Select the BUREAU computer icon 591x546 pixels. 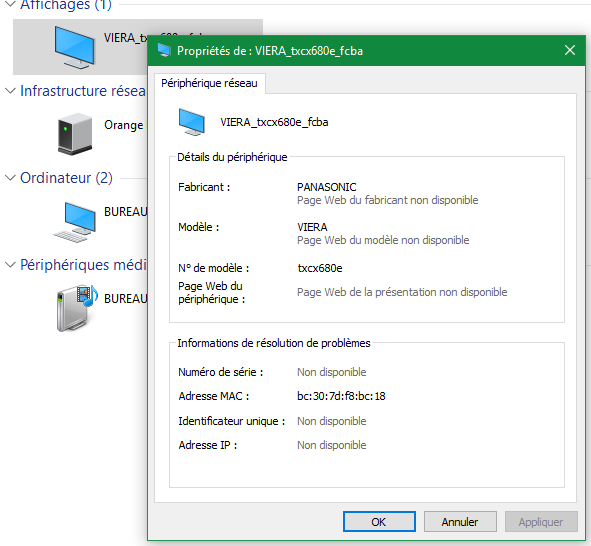(75, 222)
